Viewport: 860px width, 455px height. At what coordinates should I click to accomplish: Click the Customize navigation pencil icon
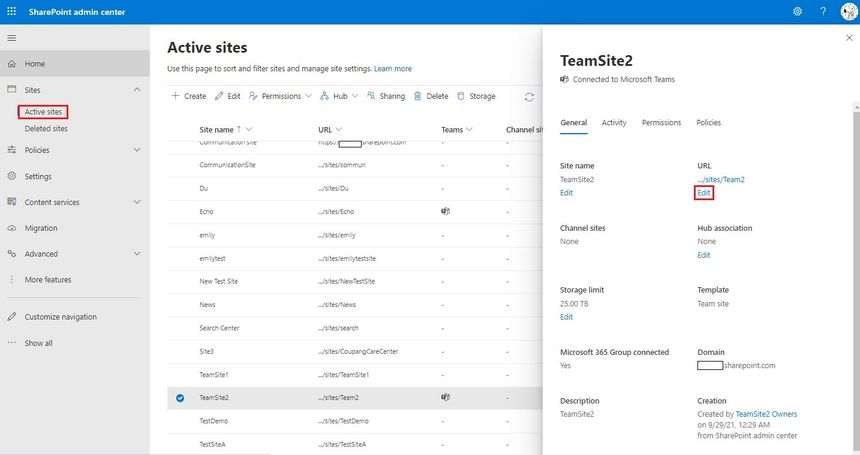pyautogui.click(x=12, y=317)
